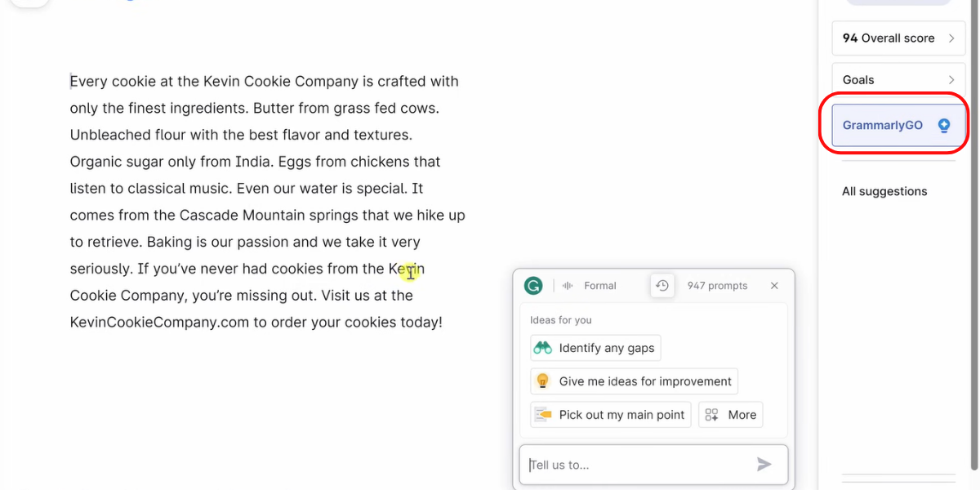Open More prompt ideas

tap(731, 415)
